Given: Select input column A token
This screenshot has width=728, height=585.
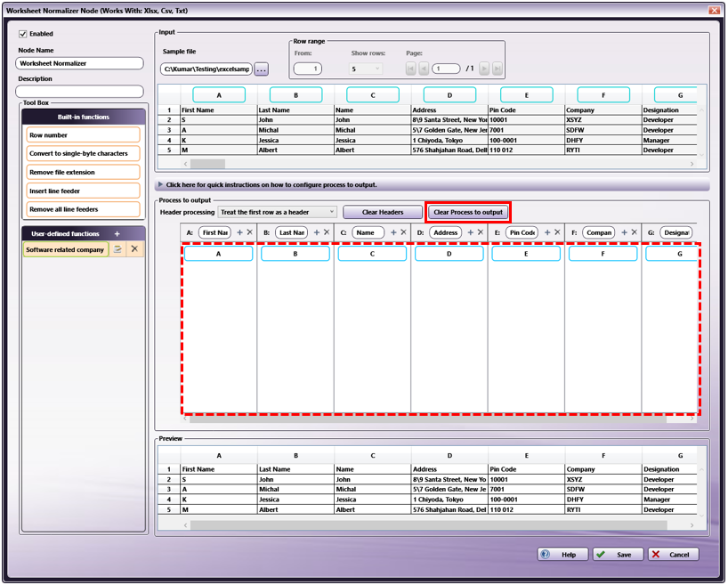Looking at the screenshot, I should tap(219, 94).
